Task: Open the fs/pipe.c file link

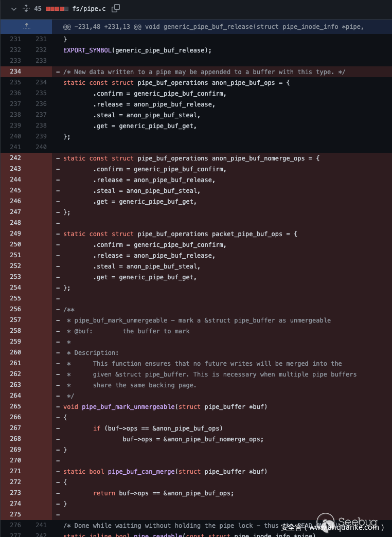Action: coord(90,9)
